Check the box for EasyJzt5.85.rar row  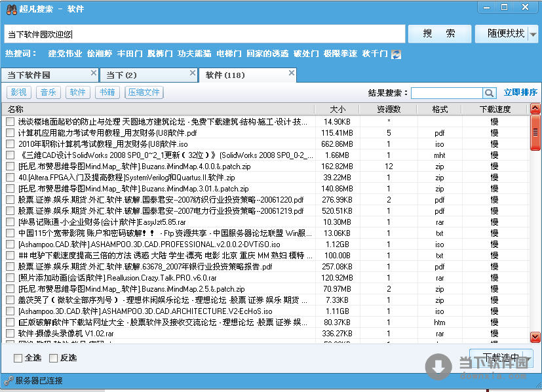point(10,222)
